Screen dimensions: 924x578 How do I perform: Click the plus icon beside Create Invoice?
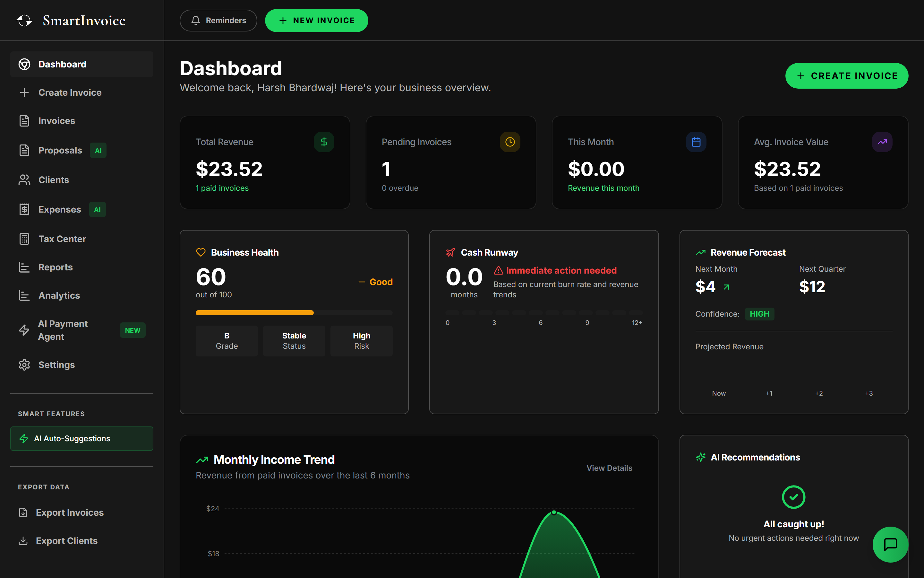pyautogui.click(x=24, y=92)
